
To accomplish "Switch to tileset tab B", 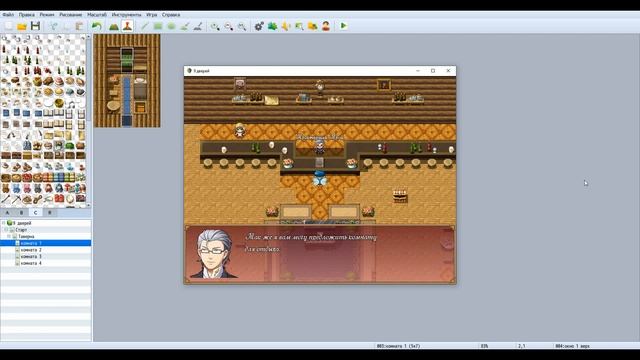I will tap(22, 213).
